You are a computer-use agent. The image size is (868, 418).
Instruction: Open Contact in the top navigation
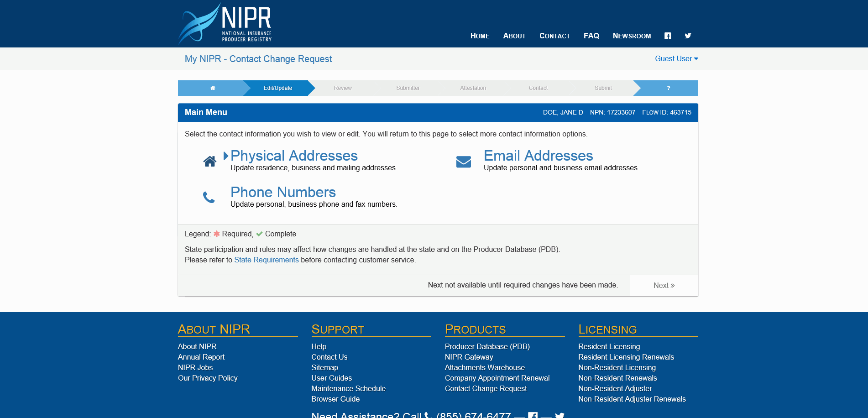(x=554, y=36)
